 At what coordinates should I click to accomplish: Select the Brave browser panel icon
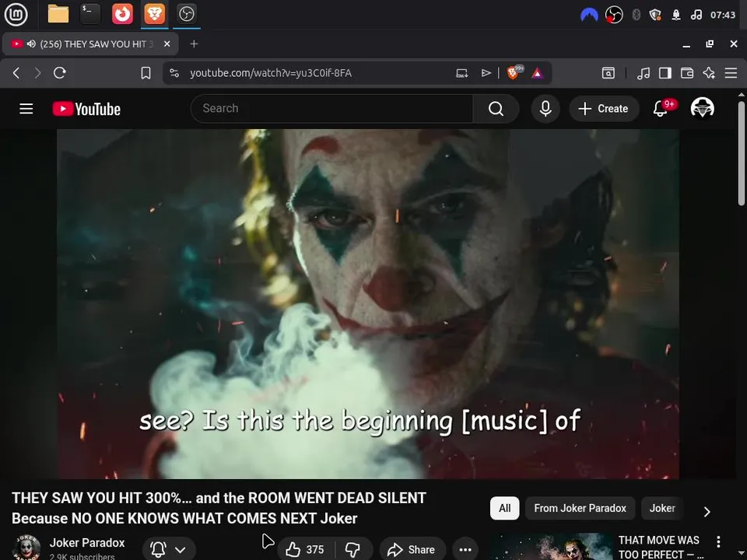154,14
